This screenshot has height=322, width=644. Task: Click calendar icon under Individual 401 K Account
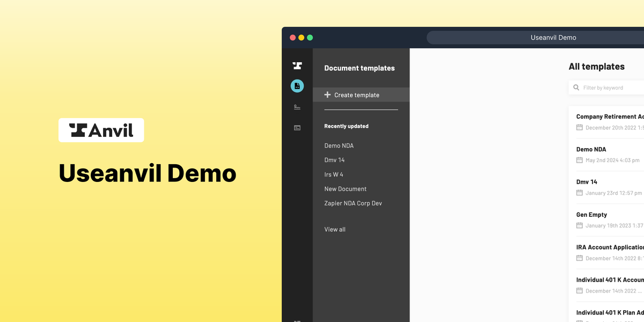(x=580, y=291)
